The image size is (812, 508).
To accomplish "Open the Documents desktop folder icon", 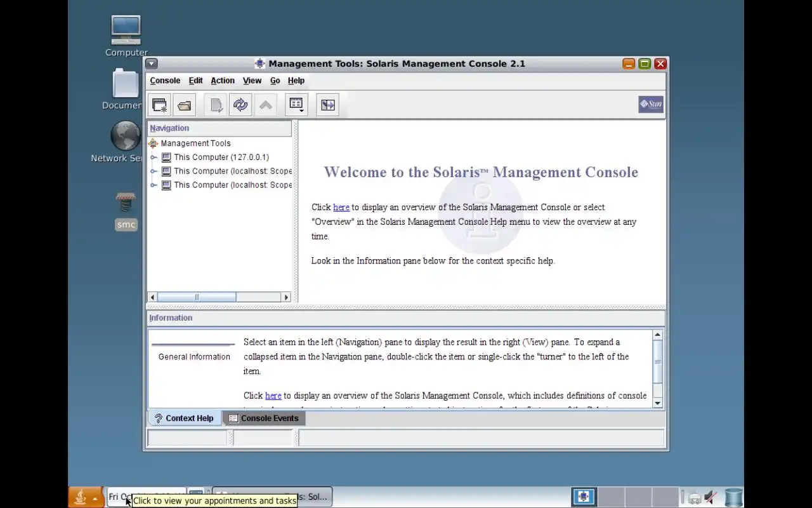I will point(126,84).
